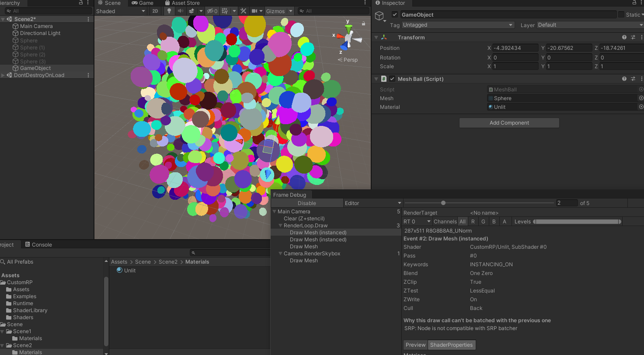Click the grid visibility icon in Scene toolbar

pyautogui.click(x=225, y=11)
